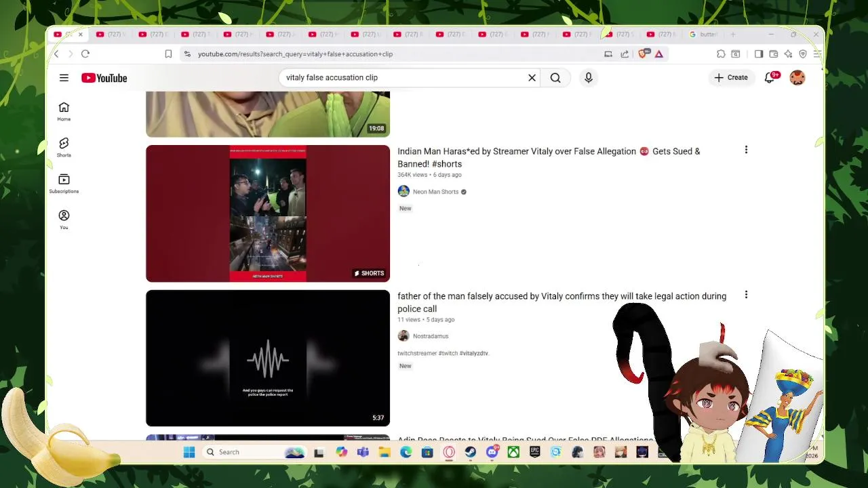Open Subscriptions in the sidebar
This screenshot has height=488, width=868.
pyautogui.click(x=64, y=184)
